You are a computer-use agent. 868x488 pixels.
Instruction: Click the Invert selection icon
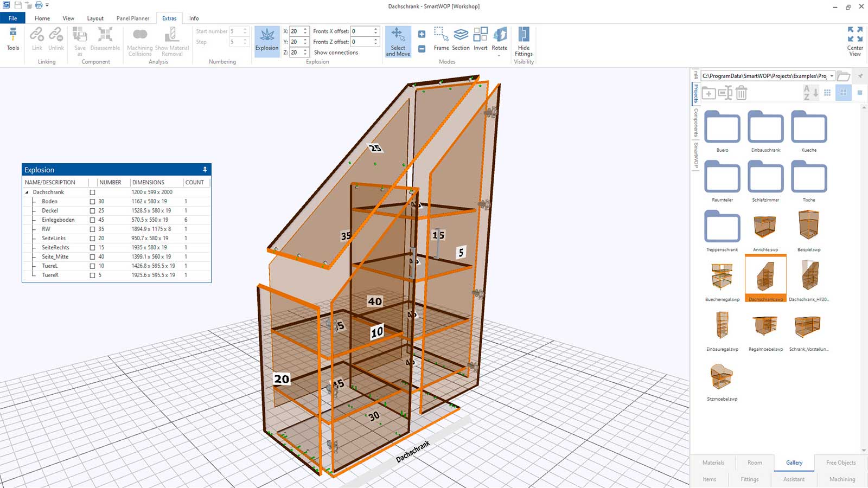[480, 39]
